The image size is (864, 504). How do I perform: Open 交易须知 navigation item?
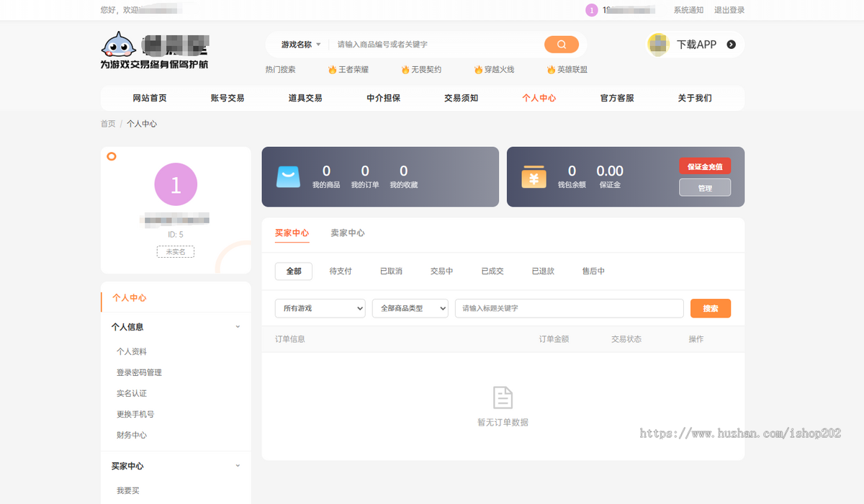(462, 98)
